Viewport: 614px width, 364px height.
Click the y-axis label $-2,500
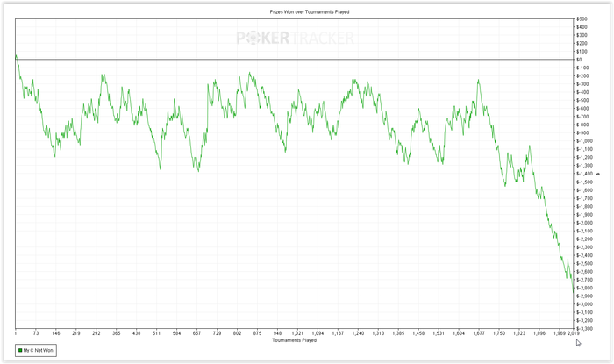pos(584,263)
